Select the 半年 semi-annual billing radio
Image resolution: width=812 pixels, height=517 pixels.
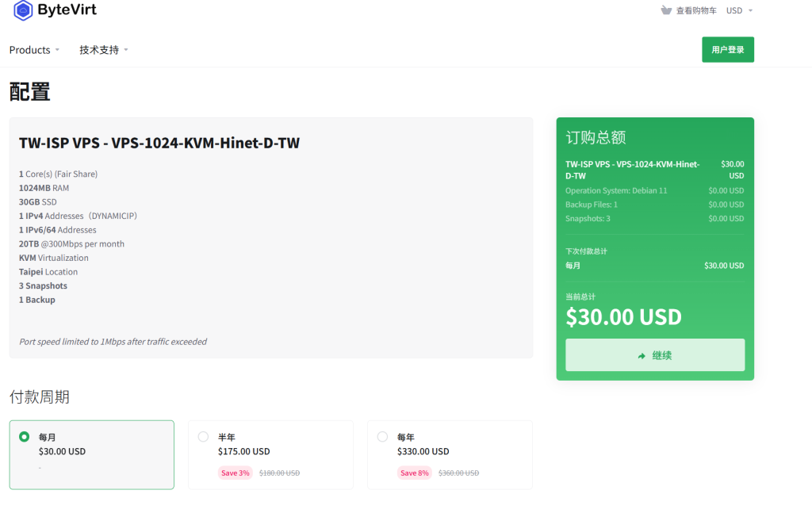203,437
